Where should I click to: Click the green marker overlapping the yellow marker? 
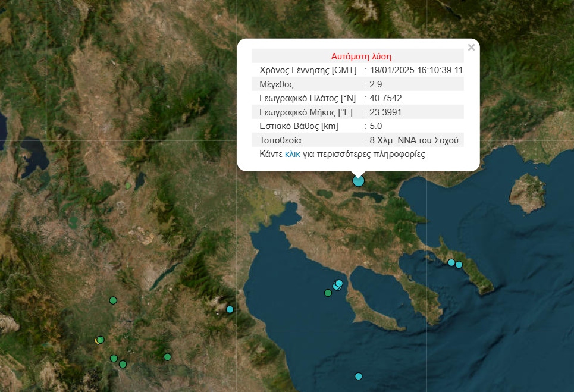coord(101,340)
